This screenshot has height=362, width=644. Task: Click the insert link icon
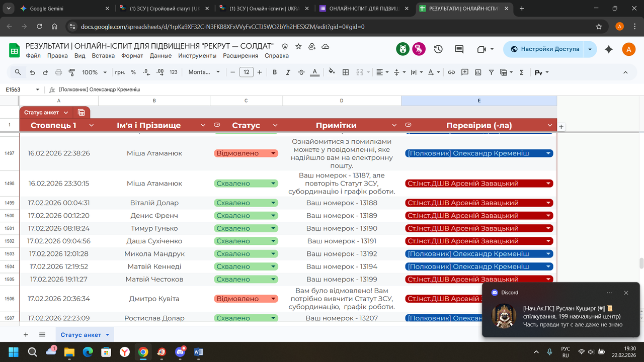451,72
